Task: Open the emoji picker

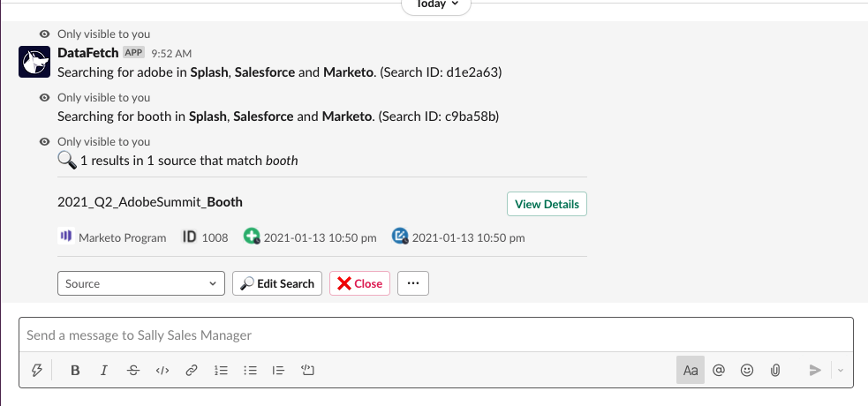Action: pos(747,371)
